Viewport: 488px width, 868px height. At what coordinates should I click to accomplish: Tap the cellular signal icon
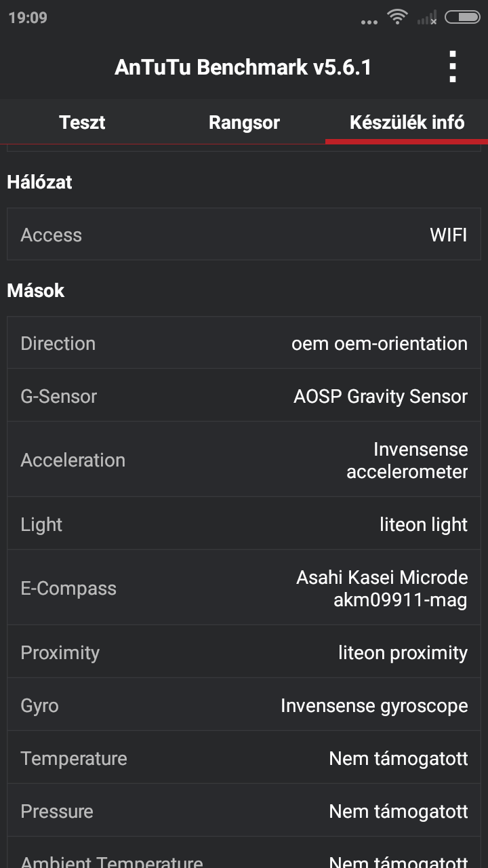427,18
